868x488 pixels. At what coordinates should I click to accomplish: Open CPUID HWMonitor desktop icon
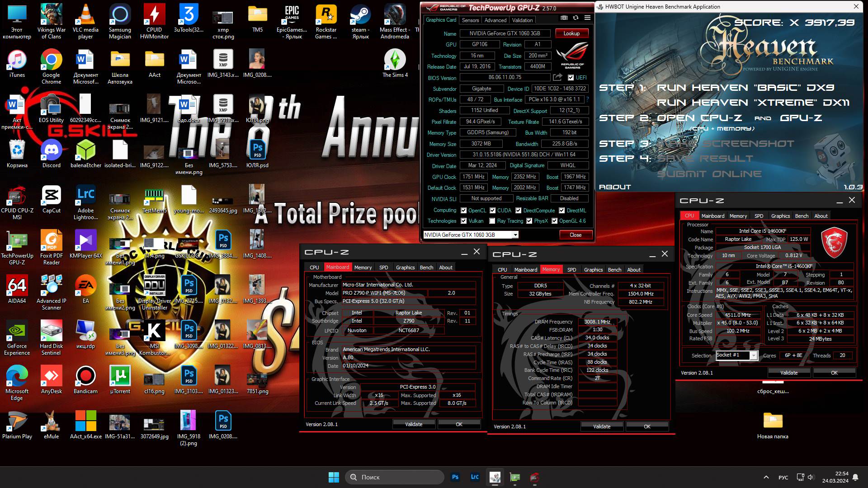[x=154, y=21]
